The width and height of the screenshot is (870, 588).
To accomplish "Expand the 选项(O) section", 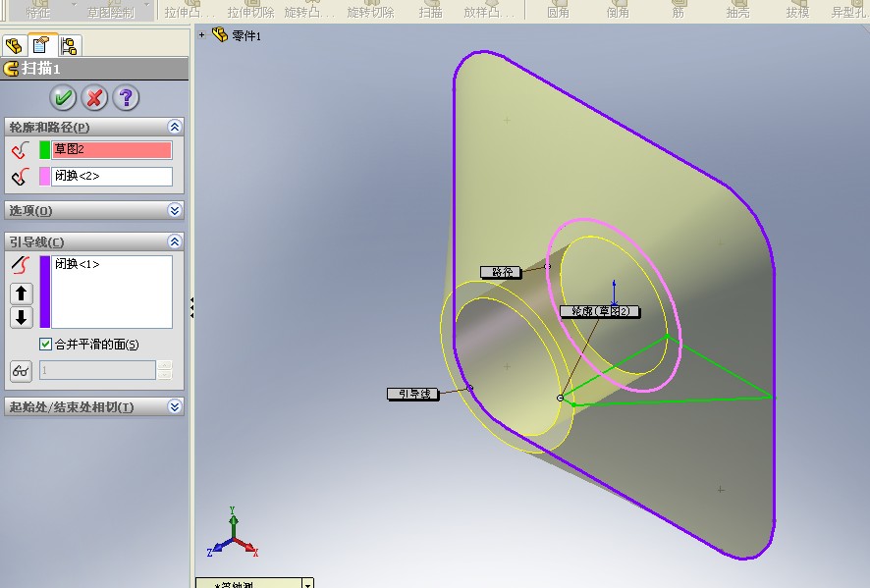I will [x=174, y=210].
